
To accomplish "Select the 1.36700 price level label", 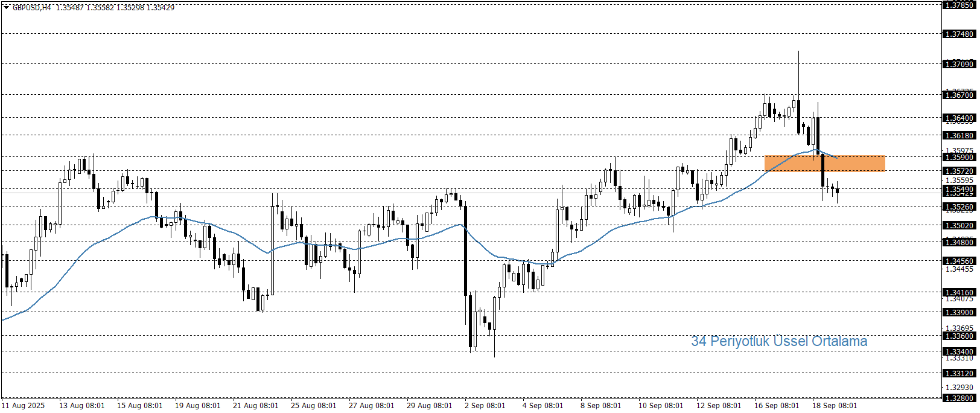I will pyautogui.click(x=959, y=95).
